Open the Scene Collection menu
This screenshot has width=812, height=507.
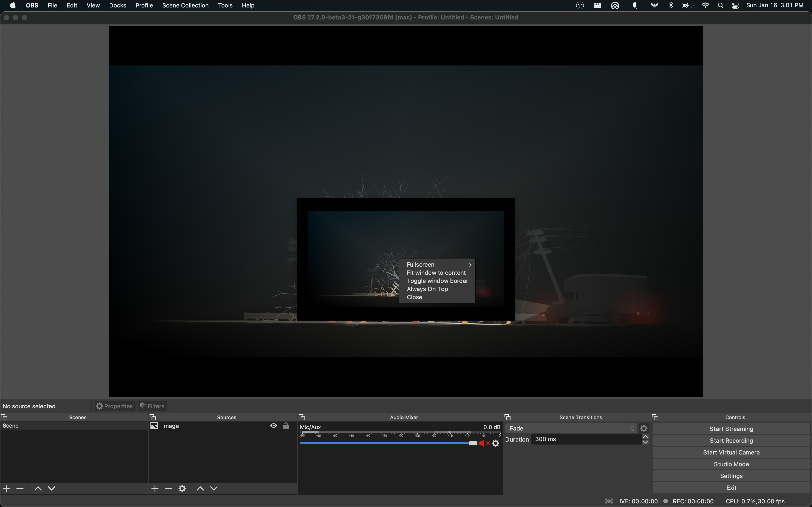click(x=185, y=5)
